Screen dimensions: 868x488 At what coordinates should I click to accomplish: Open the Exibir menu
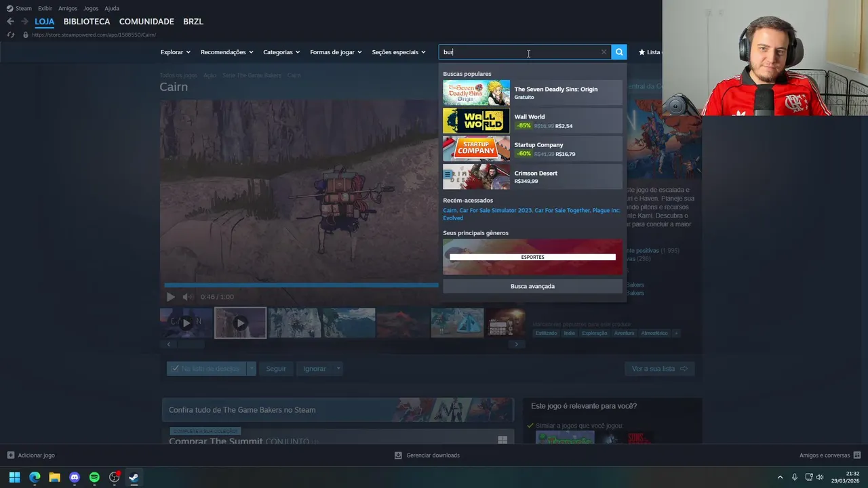(45, 8)
